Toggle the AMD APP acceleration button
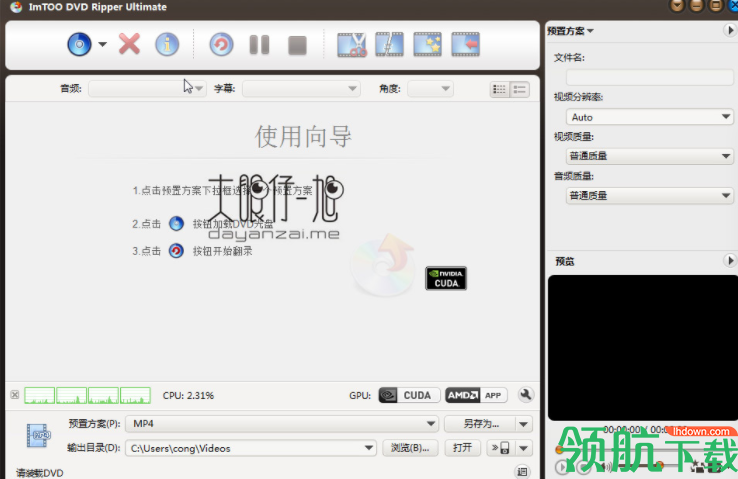The image size is (738, 479). coord(476,395)
